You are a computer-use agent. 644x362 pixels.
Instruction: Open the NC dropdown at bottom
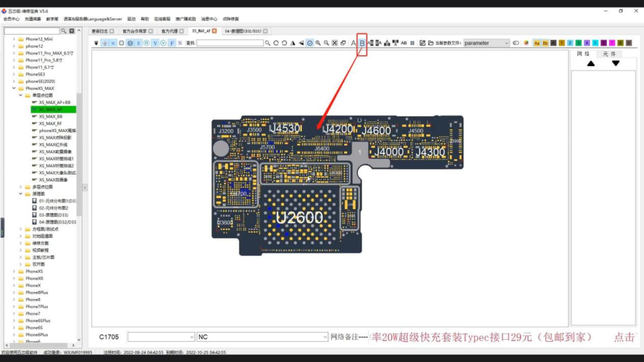click(262, 337)
